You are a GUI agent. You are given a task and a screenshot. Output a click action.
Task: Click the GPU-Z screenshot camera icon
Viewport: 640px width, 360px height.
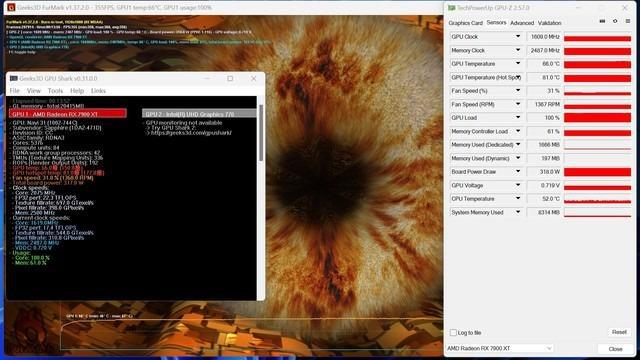tap(602, 21)
